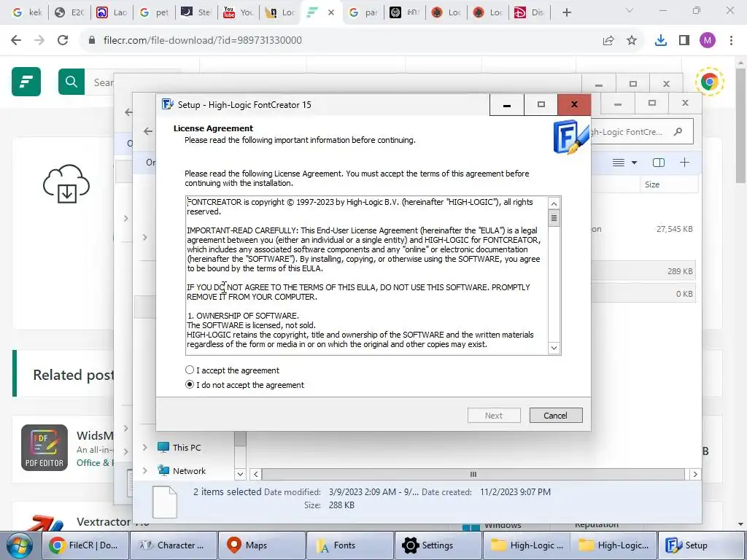Click the FileCR green search icon
This screenshot has height=560, width=747.
[x=71, y=82]
